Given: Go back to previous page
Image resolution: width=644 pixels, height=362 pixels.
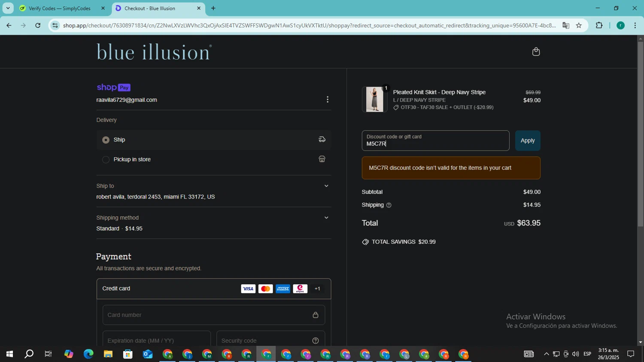Looking at the screenshot, I should pyautogui.click(x=9, y=25).
